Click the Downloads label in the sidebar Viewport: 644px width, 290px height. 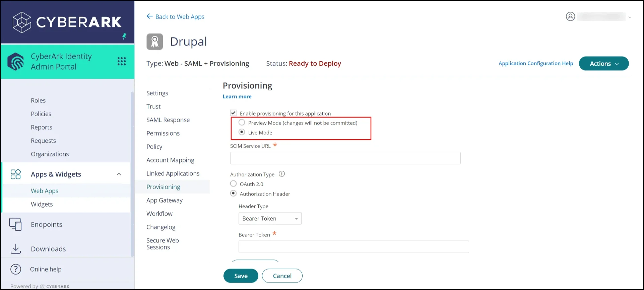point(48,249)
